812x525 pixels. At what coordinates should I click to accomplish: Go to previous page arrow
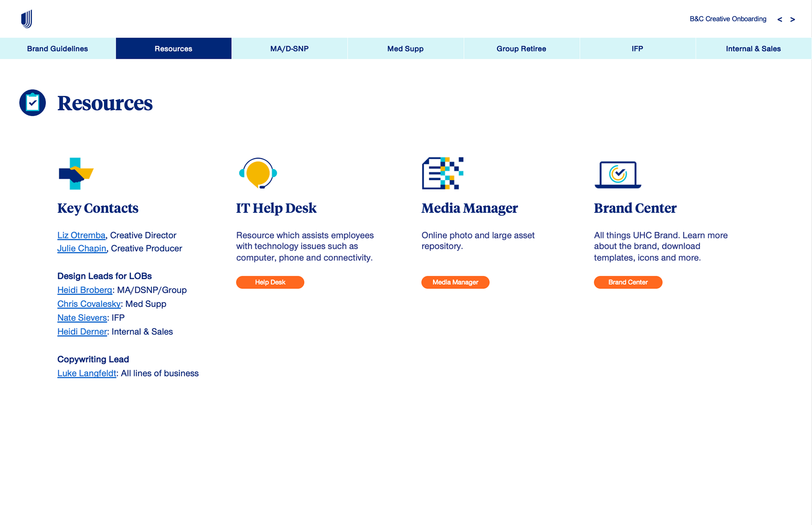[x=780, y=19]
